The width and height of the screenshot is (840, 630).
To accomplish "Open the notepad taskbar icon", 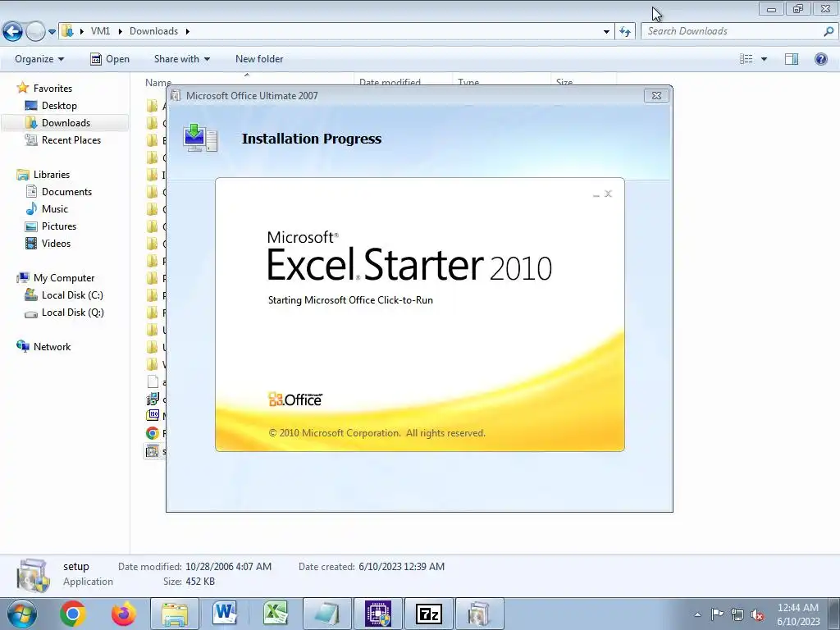I will (327, 614).
